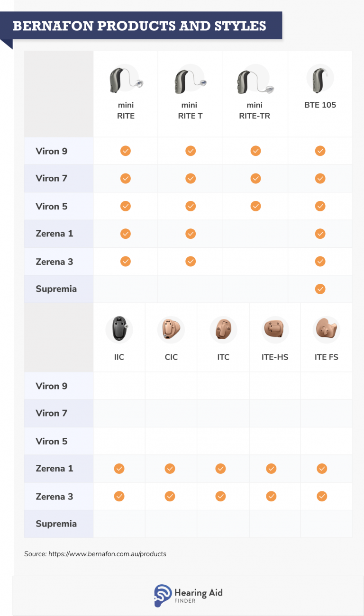Click the ITC hearing aid icon

tap(223, 329)
